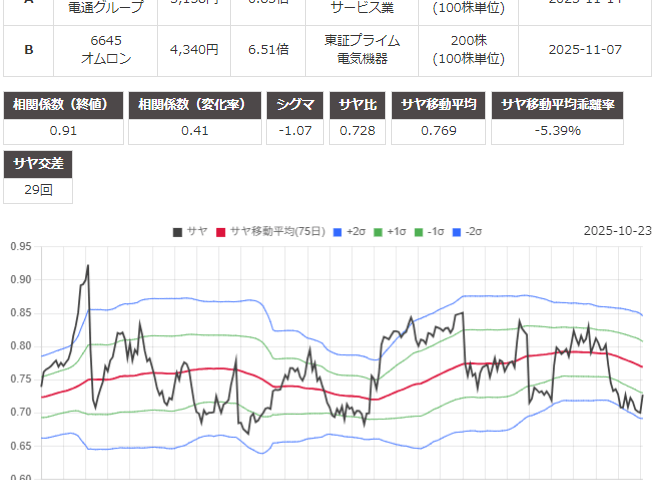Click the サヤ移動平均 header label
Image resolution: width=657 pixels, height=480 pixels.
[440, 105]
